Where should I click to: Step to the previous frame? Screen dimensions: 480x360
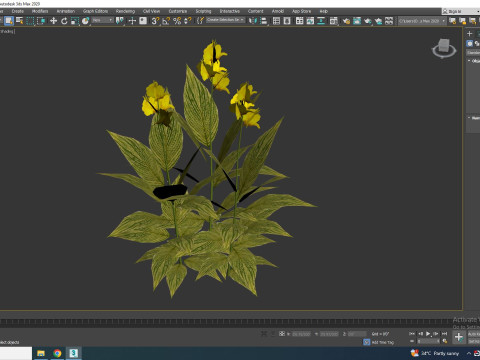(420, 333)
